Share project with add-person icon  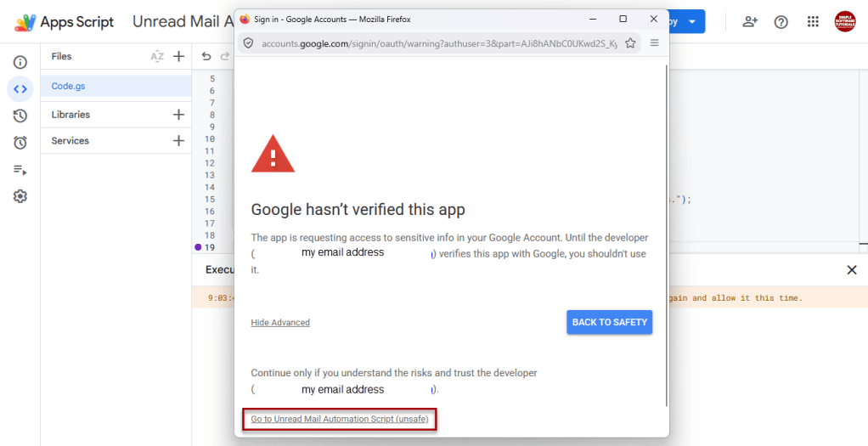(750, 21)
